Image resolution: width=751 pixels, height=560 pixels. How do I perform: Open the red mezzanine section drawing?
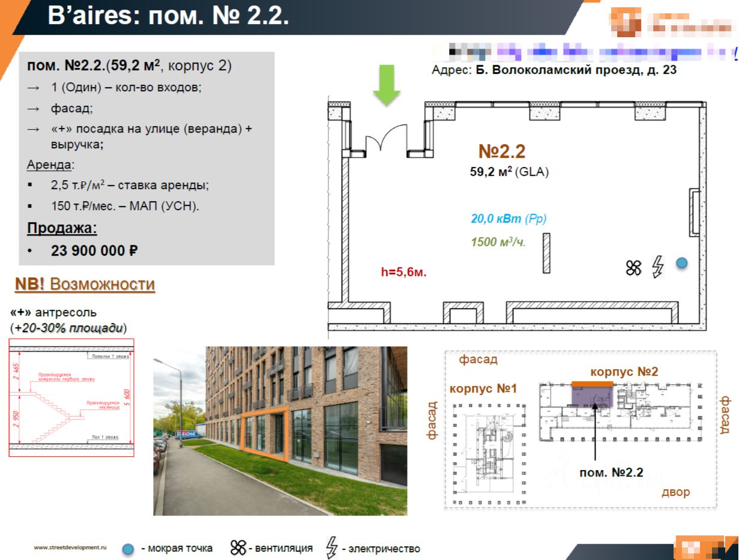71,398
